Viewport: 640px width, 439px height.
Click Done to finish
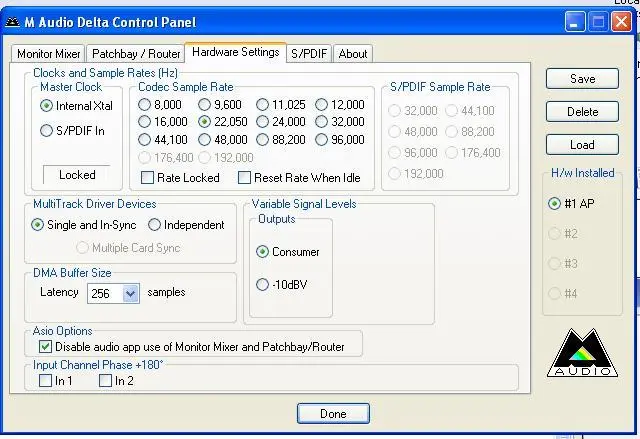[x=333, y=413]
